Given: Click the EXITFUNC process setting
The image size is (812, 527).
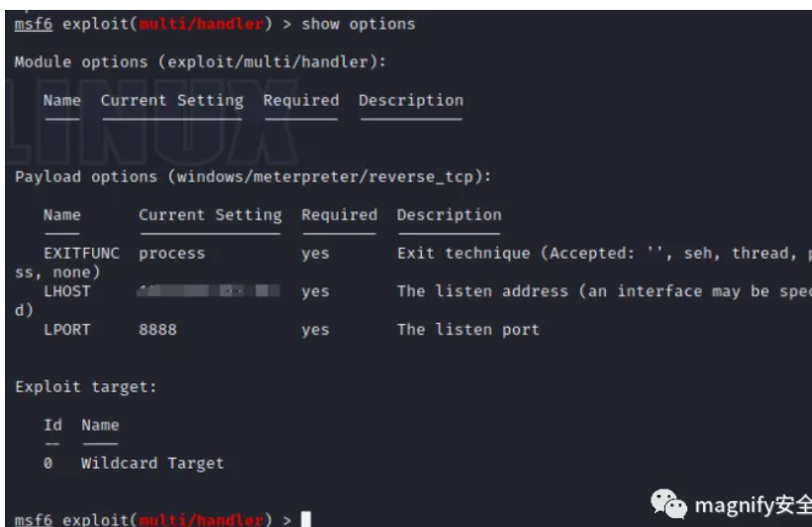Looking at the screenshot, I should point(172,254).
